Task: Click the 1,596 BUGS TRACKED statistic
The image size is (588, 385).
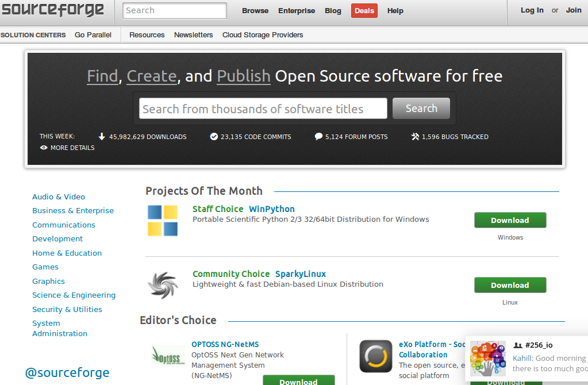Action: [x=455, y=137]
